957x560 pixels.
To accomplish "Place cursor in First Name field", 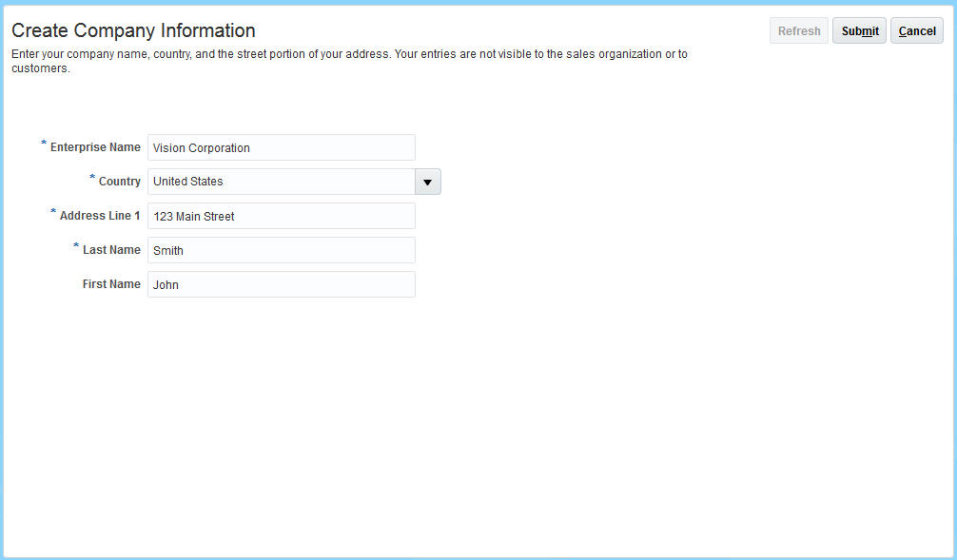I will click(281, 284).
